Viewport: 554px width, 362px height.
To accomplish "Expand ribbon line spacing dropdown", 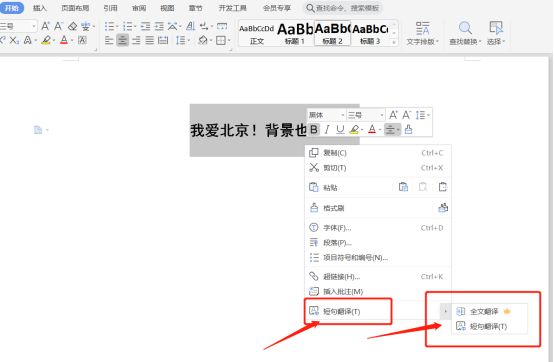I will point(189,41).
